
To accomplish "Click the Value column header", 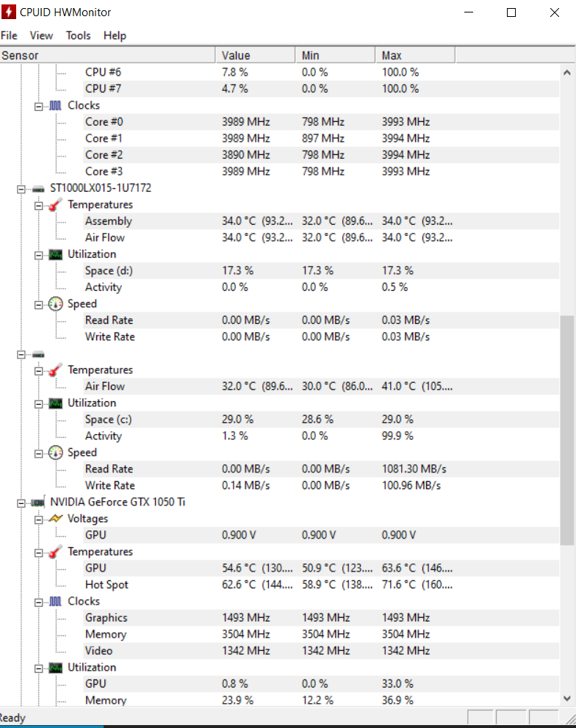I will 255,55.
